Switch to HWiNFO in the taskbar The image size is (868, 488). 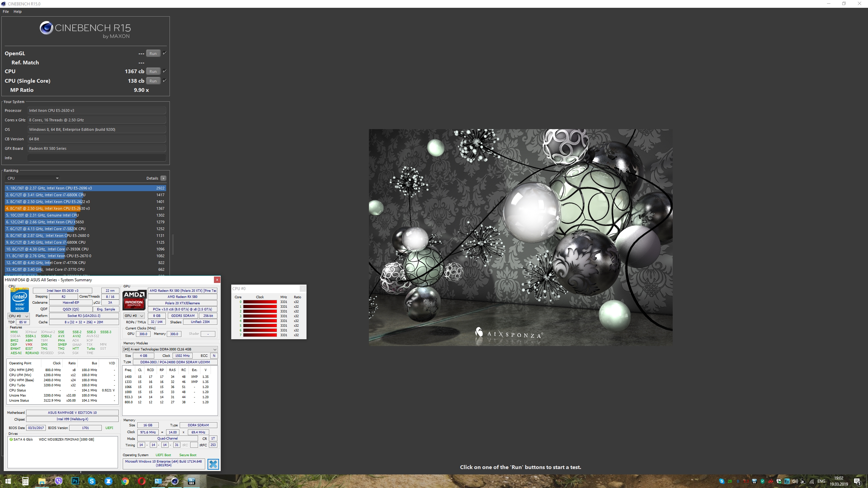191,481
